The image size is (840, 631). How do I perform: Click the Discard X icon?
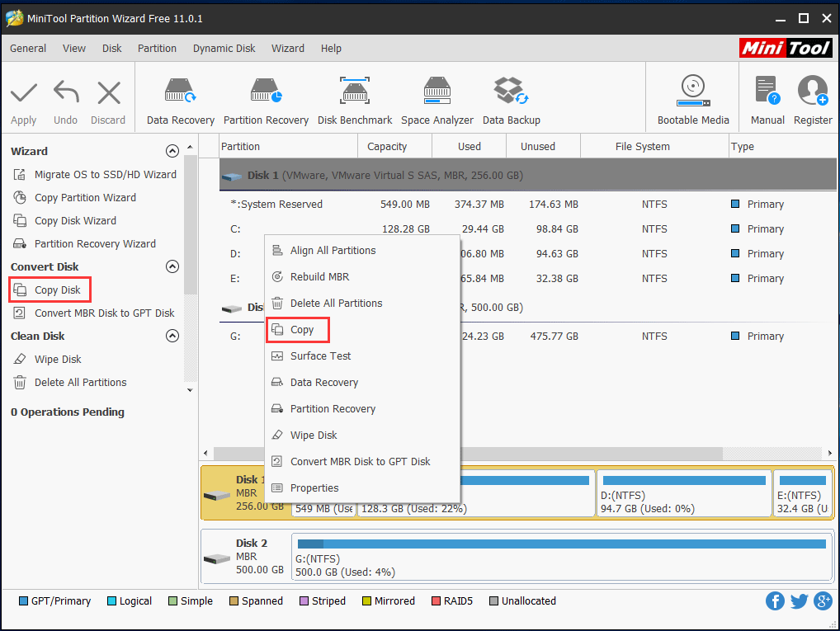click(109, 93)
